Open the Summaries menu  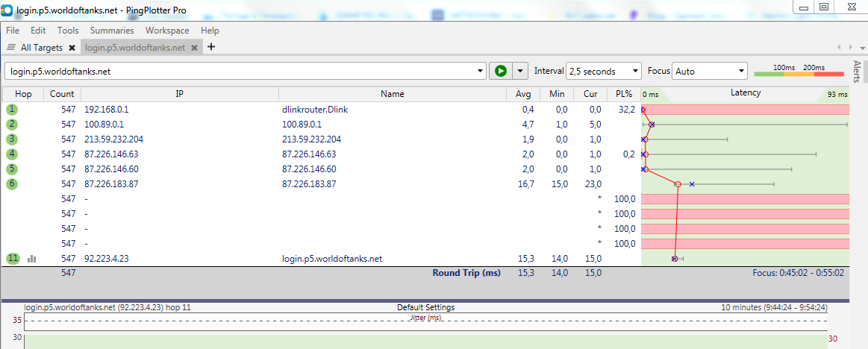coord(112,31)
